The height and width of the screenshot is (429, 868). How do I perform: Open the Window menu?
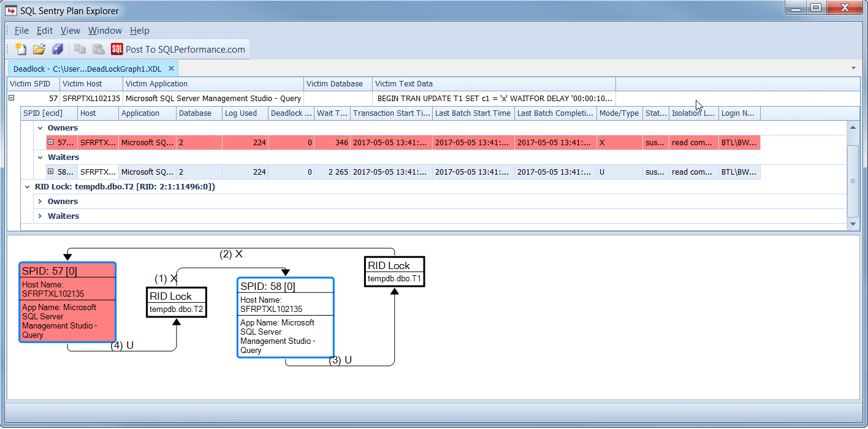coord(105,31)
